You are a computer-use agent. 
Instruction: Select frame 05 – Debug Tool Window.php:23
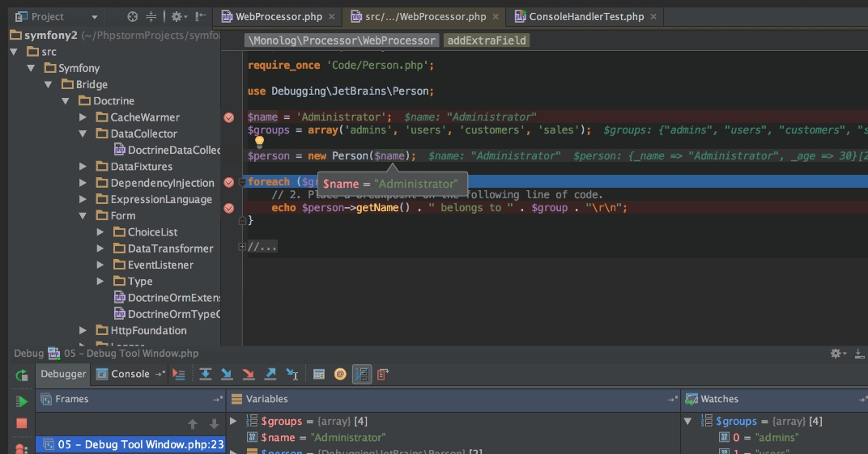tap(130, 444)
